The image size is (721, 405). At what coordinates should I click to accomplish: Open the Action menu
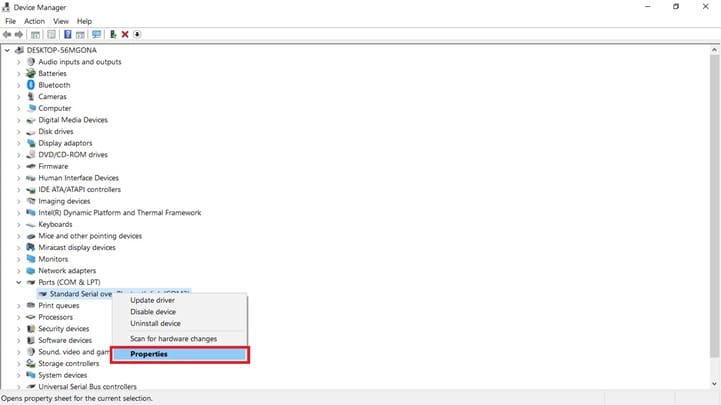click(34, 21)
